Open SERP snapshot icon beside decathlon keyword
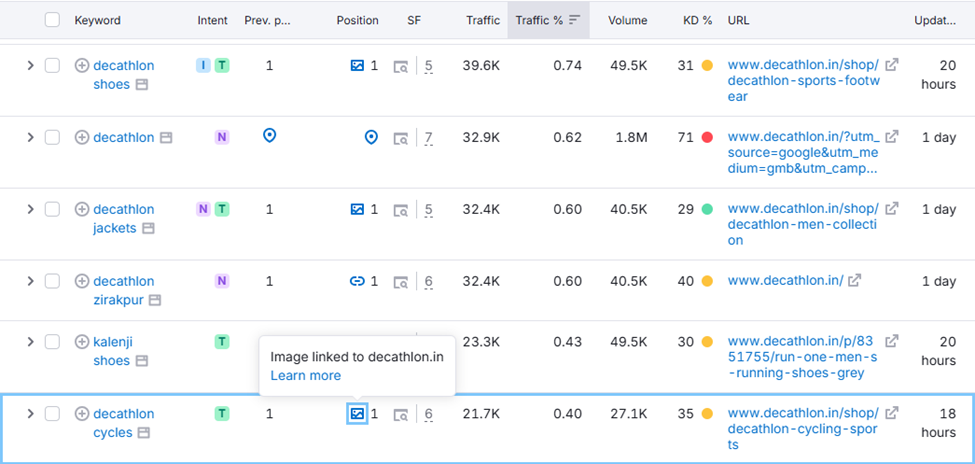This screenshot has width=975, height=464. 401,138
